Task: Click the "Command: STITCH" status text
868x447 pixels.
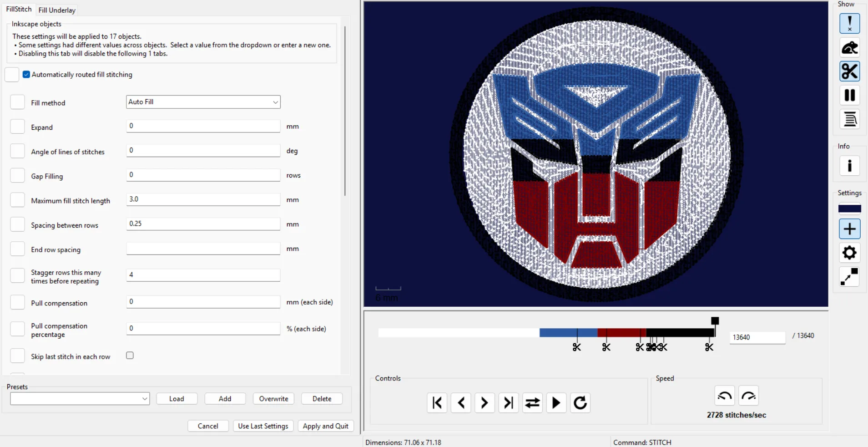Action: click(642, 442)
